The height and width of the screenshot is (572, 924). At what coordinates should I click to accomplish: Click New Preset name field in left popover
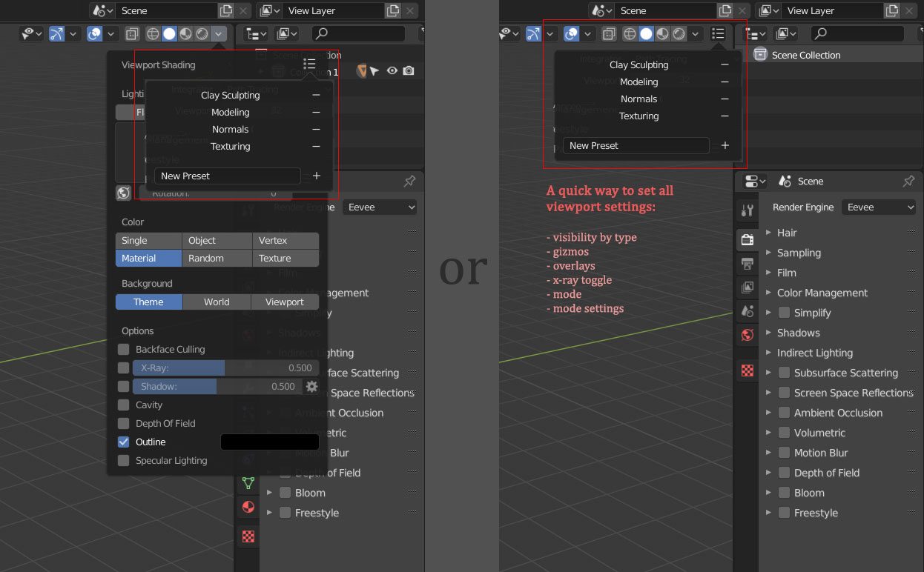pos(228,176)
